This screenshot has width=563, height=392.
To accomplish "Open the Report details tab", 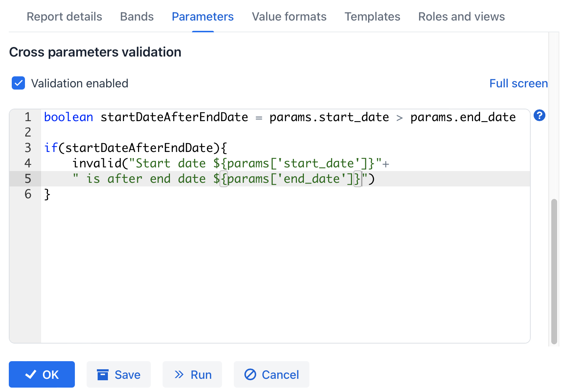I will 64,17.
